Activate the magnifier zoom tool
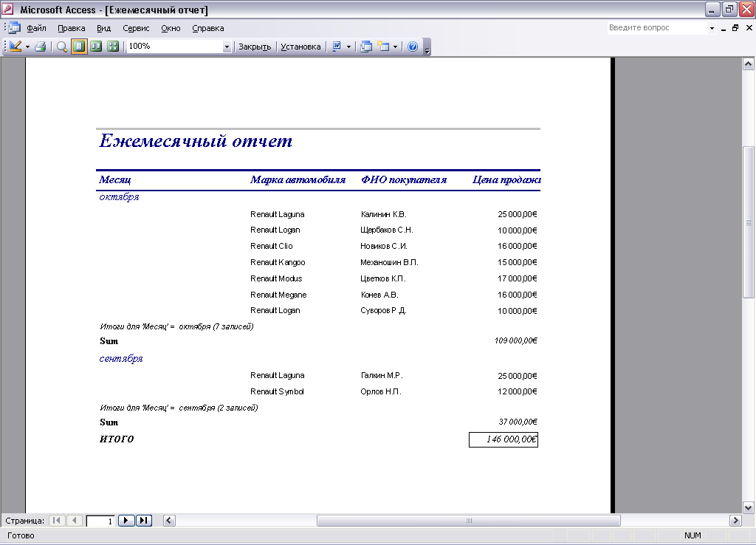Screen dimensions: 756x545 coord(62,47)
